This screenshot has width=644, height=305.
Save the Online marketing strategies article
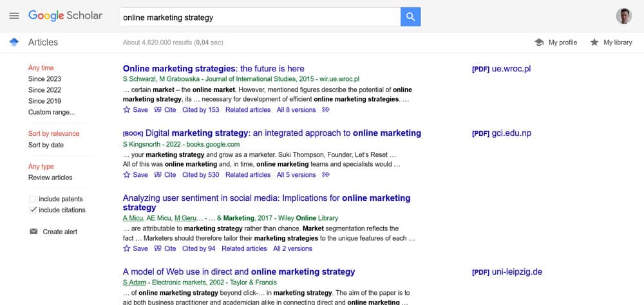(x=135, y=110)
